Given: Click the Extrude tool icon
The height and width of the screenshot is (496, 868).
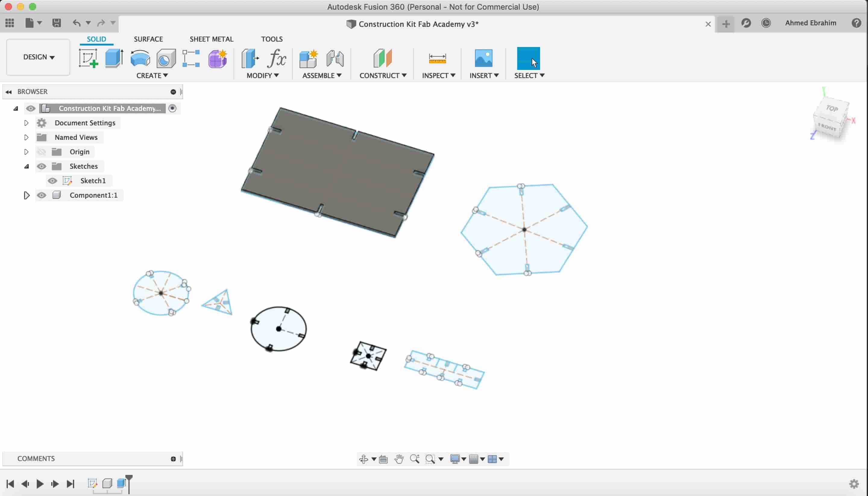Looking at the screenshot, I should 114,58.
